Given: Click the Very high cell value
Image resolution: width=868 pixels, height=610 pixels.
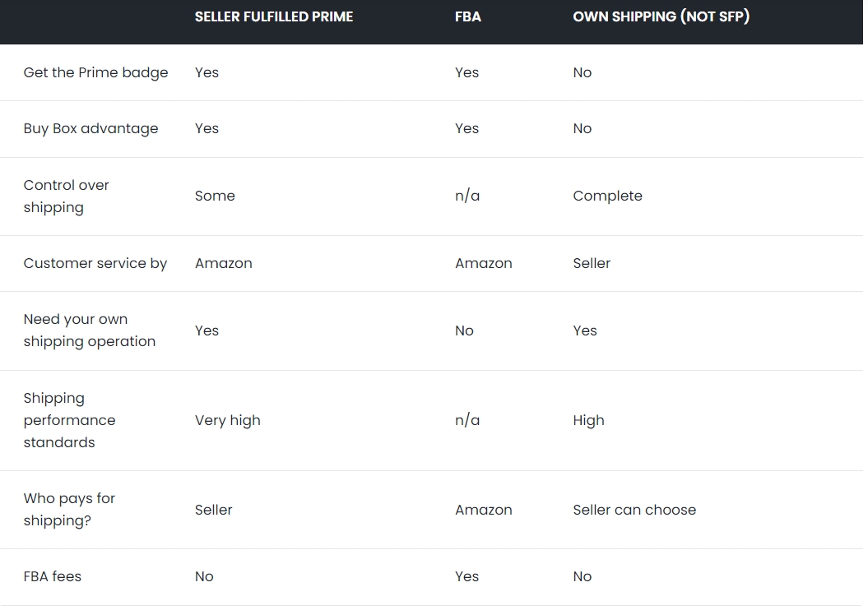Looking at the screenshot, I should (x=228, y=420).
